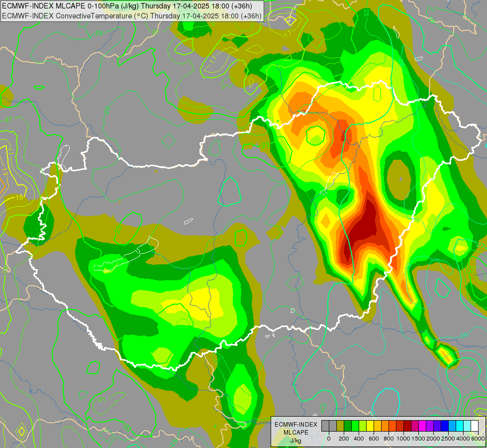Select the bright cyan legend swatch

click(x=460, y=426)
